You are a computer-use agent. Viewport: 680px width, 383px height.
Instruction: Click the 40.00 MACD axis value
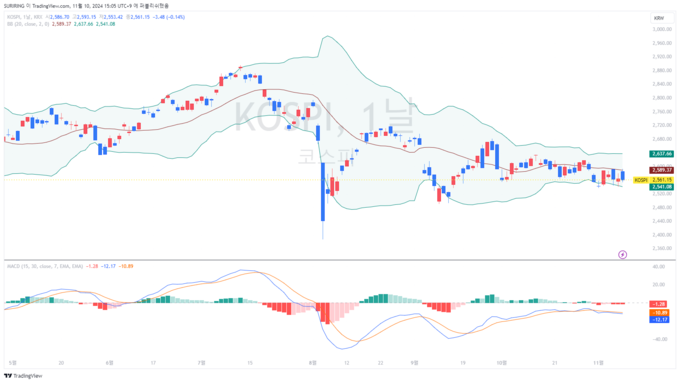659,266
